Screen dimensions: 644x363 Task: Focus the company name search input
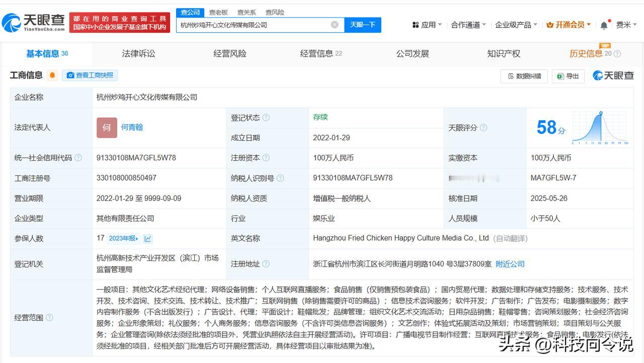(x=254, y=25)
